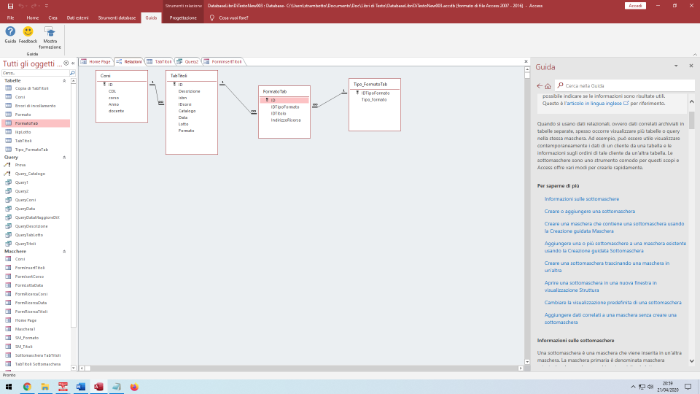Open Word from the taskbar

coord(81,387)
